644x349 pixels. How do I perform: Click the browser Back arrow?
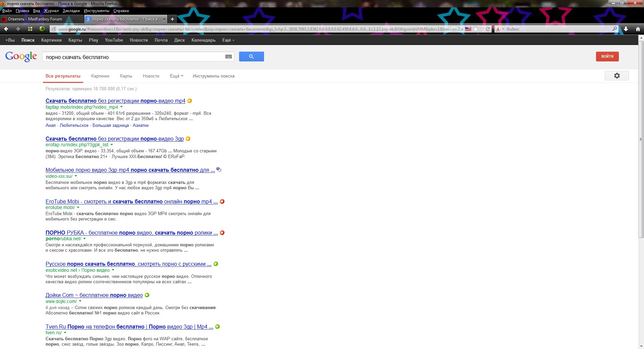[6, 29]
